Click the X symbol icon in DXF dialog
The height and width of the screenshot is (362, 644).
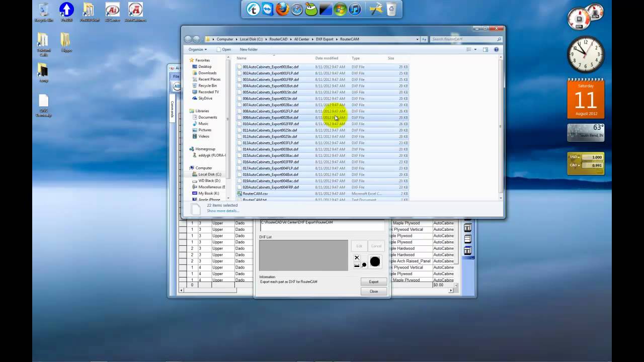coord(357,258)
